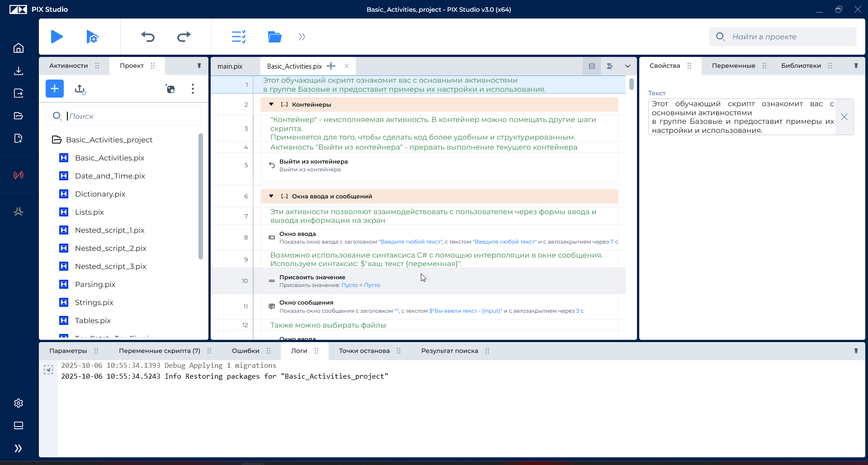Viewport: 868px width, 465px height.
Task: Click the blue plus button to add a file
Action: 55,89
